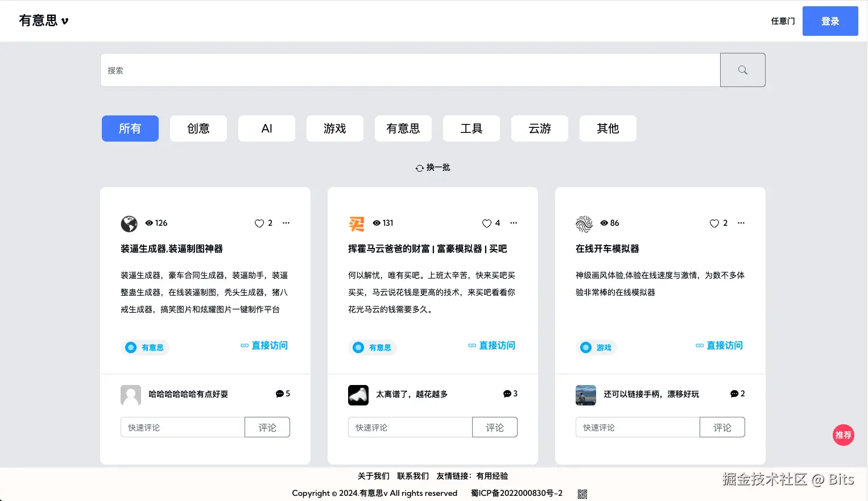Toggle the like heart on 在线开车模拟器 card
The image size is (868, 501).
point(714,223)
